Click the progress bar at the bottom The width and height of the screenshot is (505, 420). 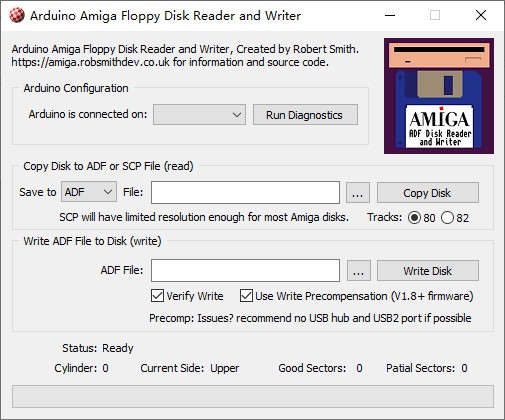click(x=253, y=396)
